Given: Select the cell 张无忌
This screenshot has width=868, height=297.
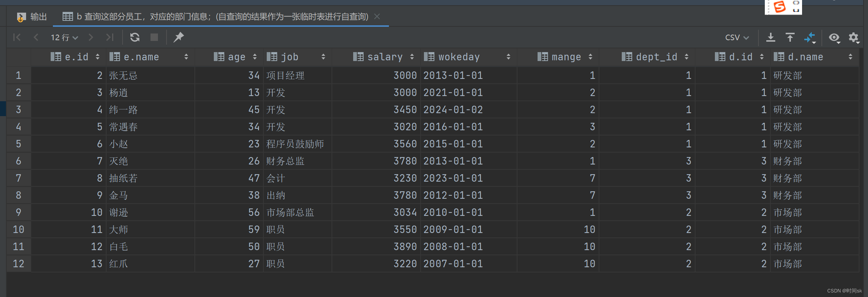Looking at the screenshot, I should (151, 76).
